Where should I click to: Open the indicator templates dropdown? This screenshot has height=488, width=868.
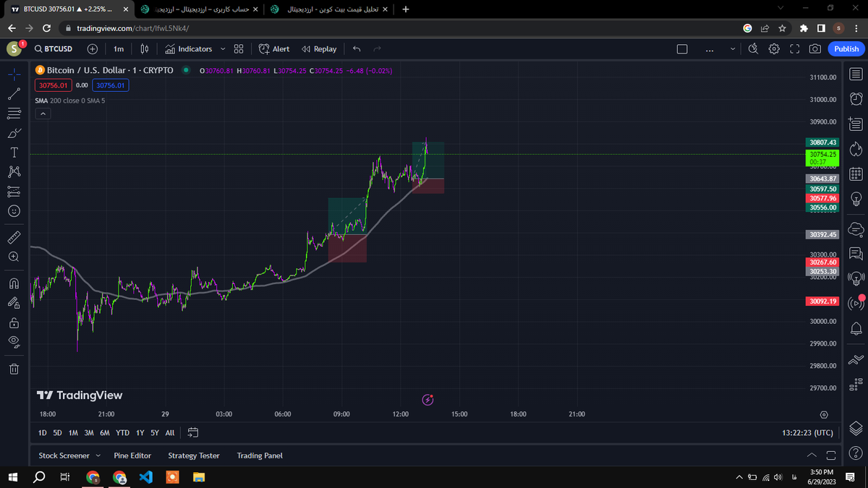coord(238,49)
